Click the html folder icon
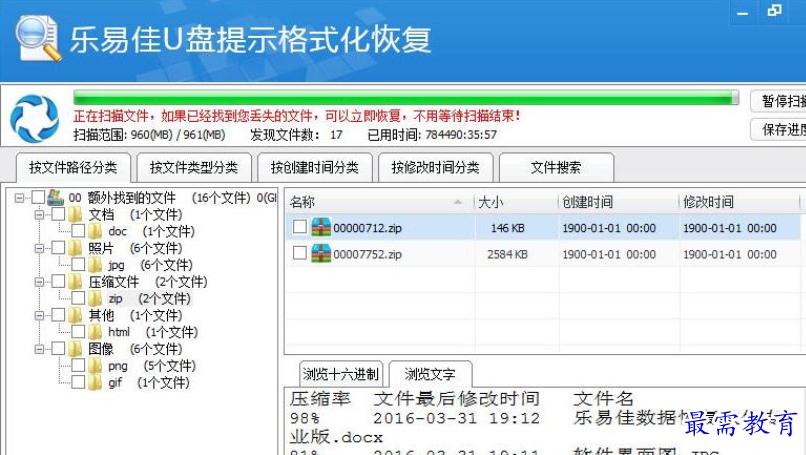Screen dimensions: 806x455 [x=95, y=332]
